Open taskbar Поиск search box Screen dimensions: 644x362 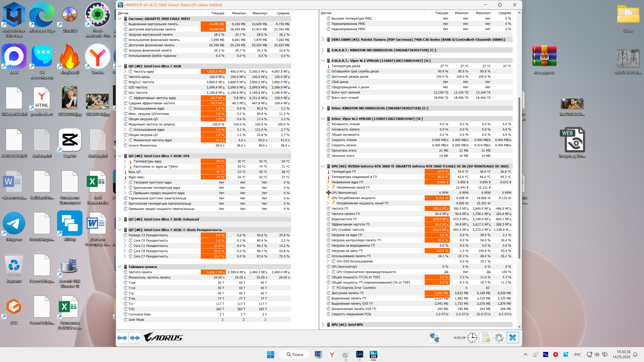tap(295, 354)
